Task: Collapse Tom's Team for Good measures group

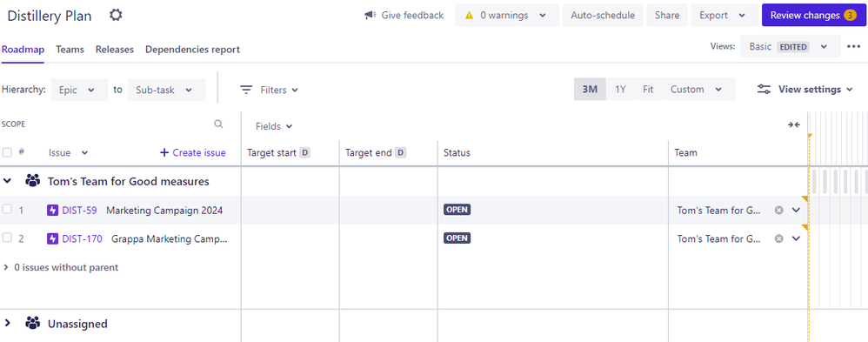Action: point(8,181)
